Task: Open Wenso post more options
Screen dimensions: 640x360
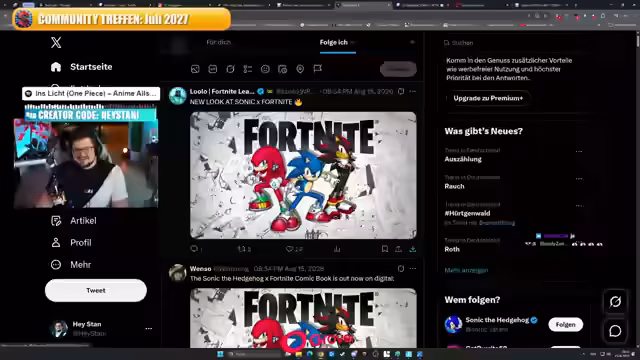Action: (413, 269)
